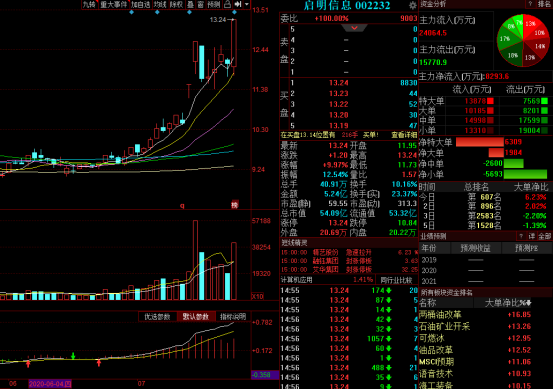
Task: Click the 特大单 inflow value 13878
Action: coord(475,101)
